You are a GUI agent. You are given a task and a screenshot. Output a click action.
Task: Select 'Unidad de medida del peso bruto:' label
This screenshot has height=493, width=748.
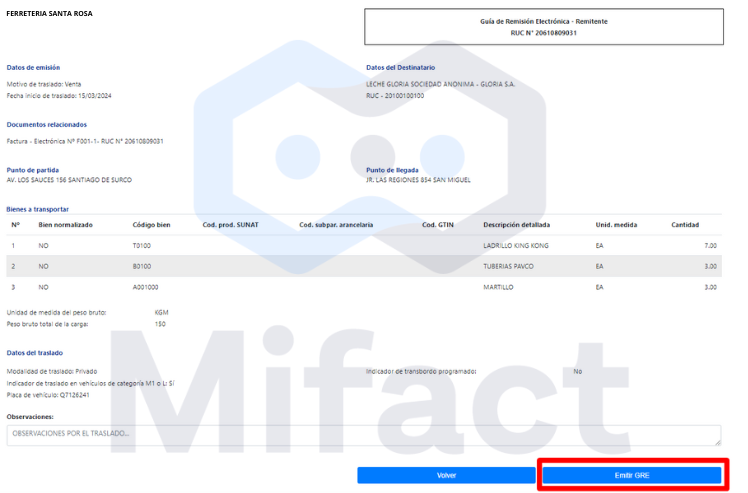coord(56,313)
